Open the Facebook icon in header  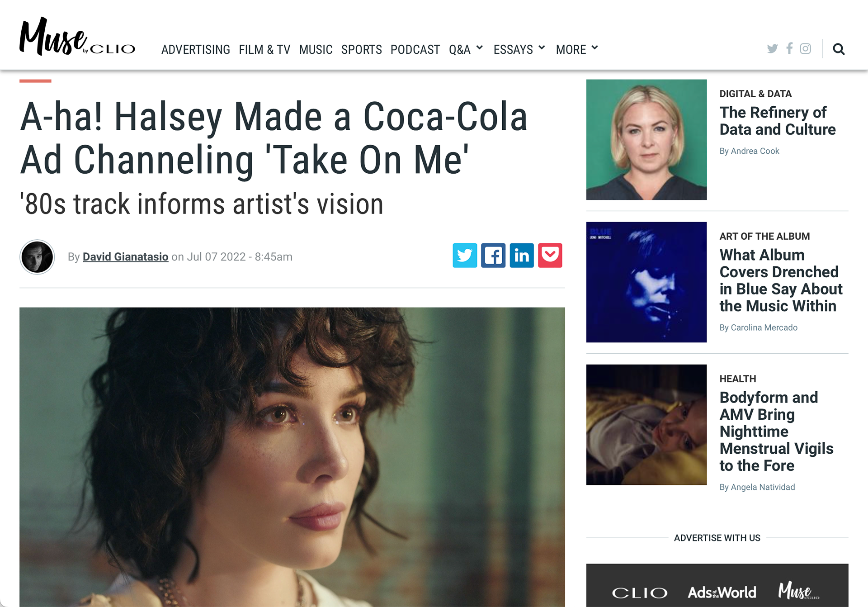point(789,48)
